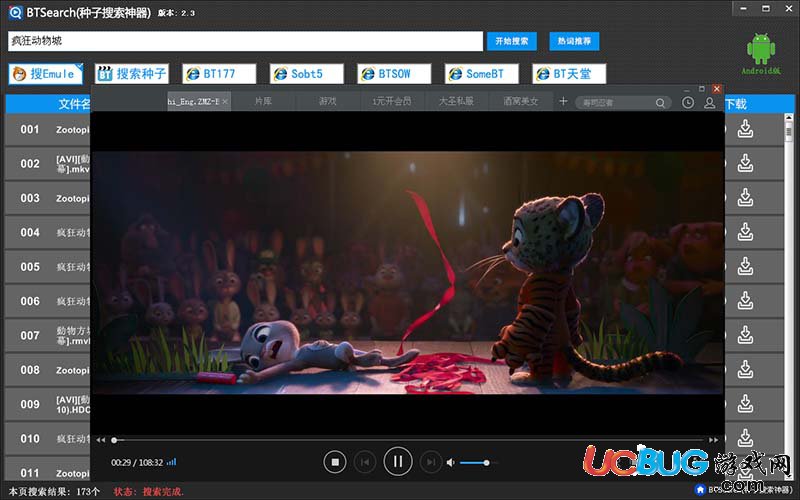The width and height of the screenshot is (800, 500).
Task: Click the Android版 label link
Action: coord(761,71)
